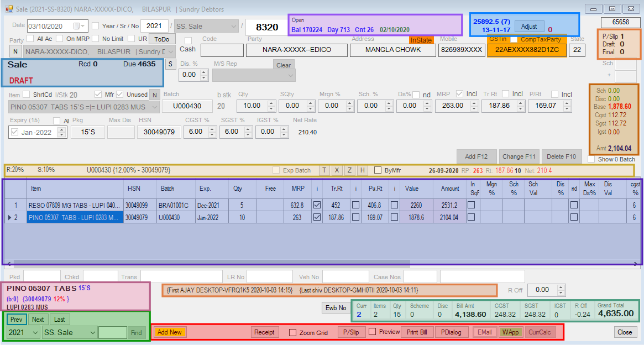
Task: Enable the On MRP checkbox
Action: point(60,39)
